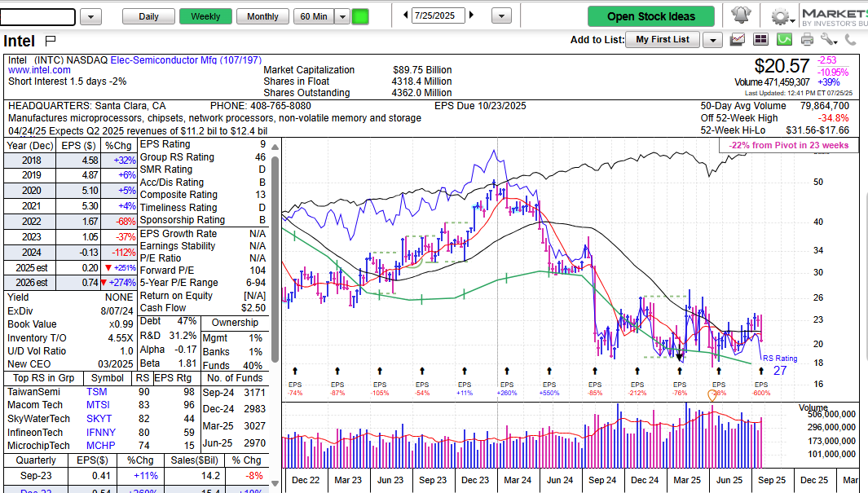The height and width of the screenshot is (493, 868).
Task: Select the Daily chart period
Action: pyautogui.click(x=148, y=16)
